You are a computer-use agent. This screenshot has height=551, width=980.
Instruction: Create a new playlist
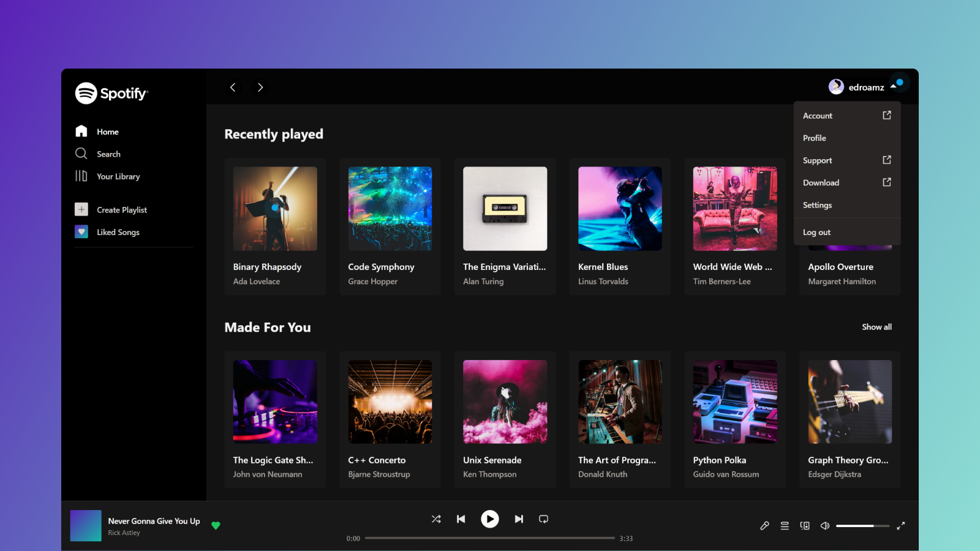pos(121,209)
